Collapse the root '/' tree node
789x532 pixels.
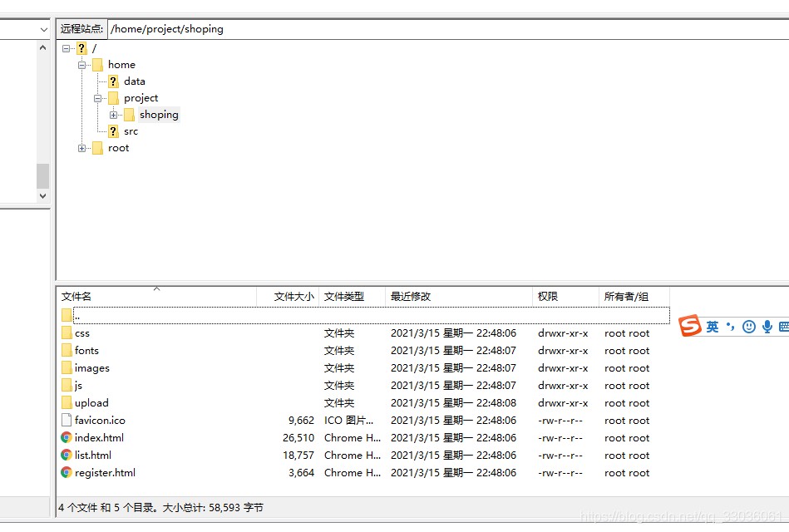66,49
